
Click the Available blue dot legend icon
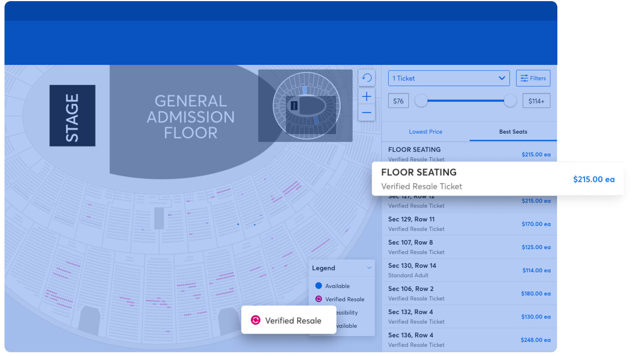(x=318, y=285)
